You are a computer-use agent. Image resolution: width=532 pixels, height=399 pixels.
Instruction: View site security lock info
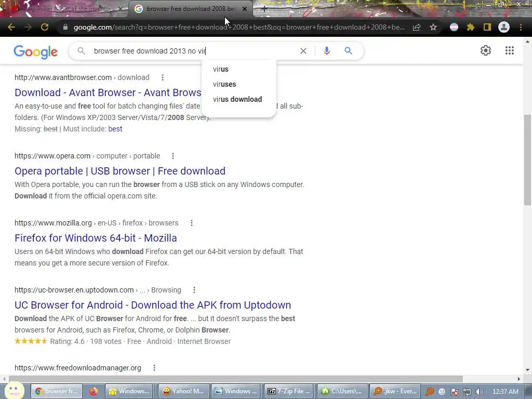(65, 27)
